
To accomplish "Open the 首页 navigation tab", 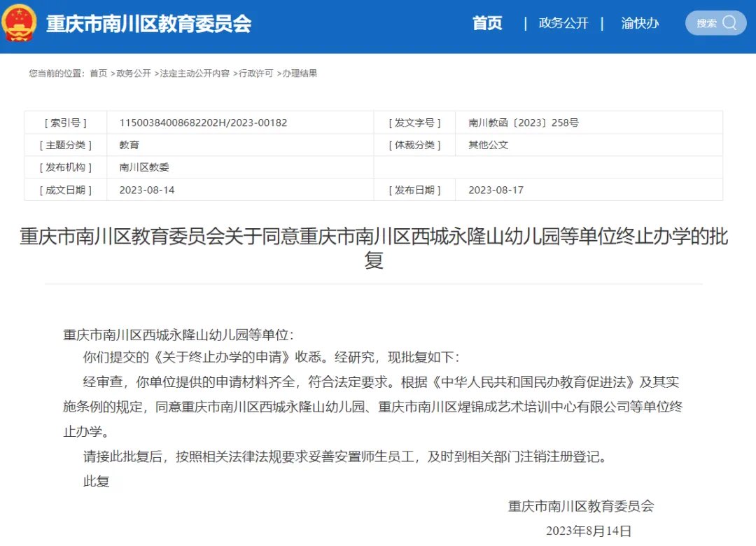I will click(487, 23).
